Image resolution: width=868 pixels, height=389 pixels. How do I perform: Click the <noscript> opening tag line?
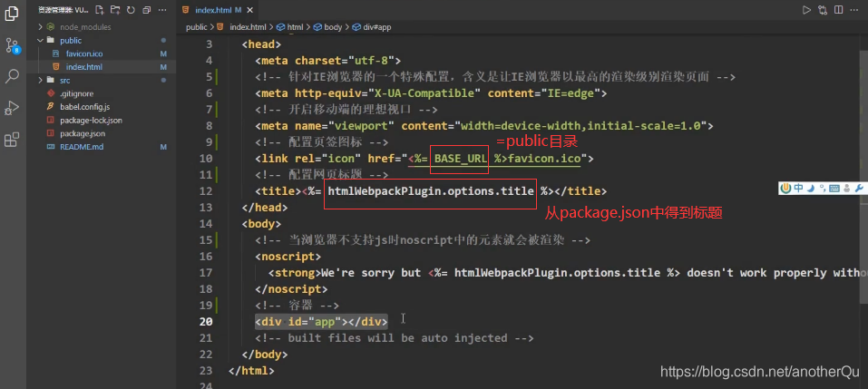click(x=288, y=257)
